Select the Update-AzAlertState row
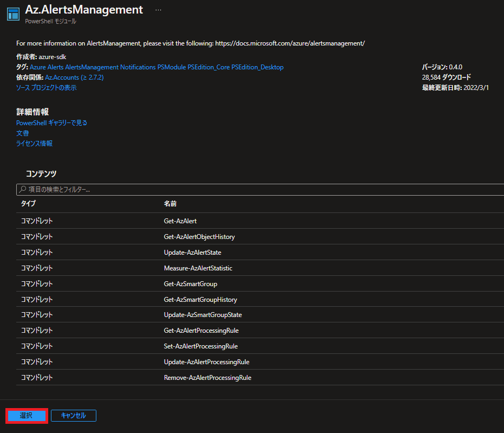504x433 pixels. tap(260, 253)
